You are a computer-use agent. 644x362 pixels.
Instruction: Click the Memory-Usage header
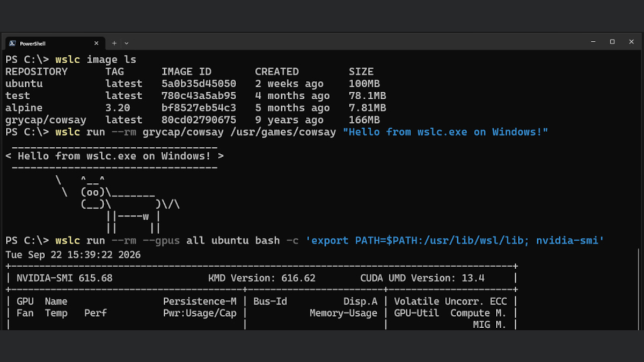[343, 313]
